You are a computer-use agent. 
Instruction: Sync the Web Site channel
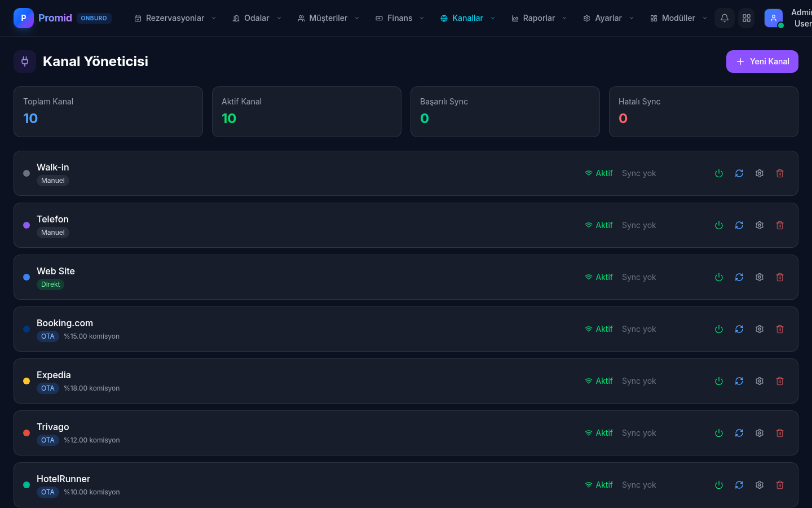pyautogui.click(x=739, y=277)
